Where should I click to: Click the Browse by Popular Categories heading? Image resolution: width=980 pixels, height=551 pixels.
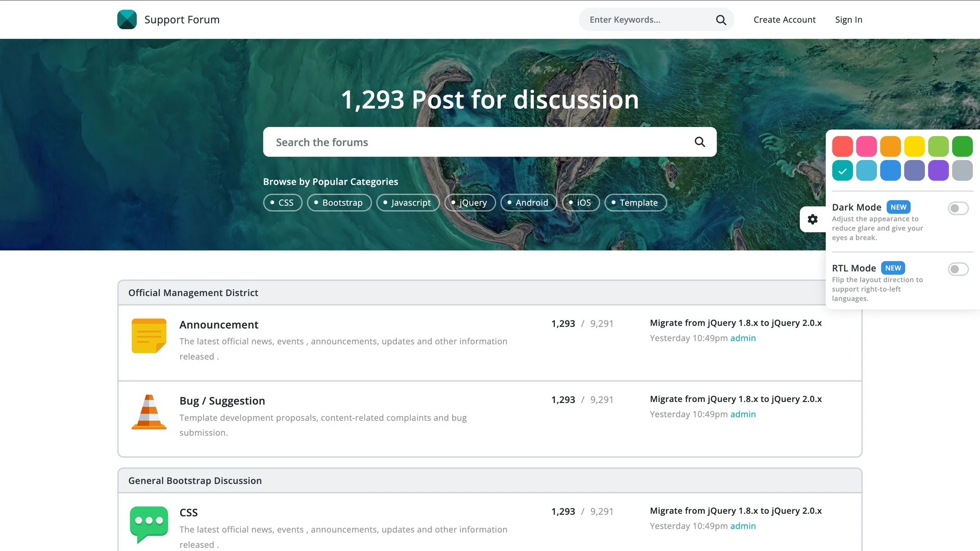click(x=330, y=182)
